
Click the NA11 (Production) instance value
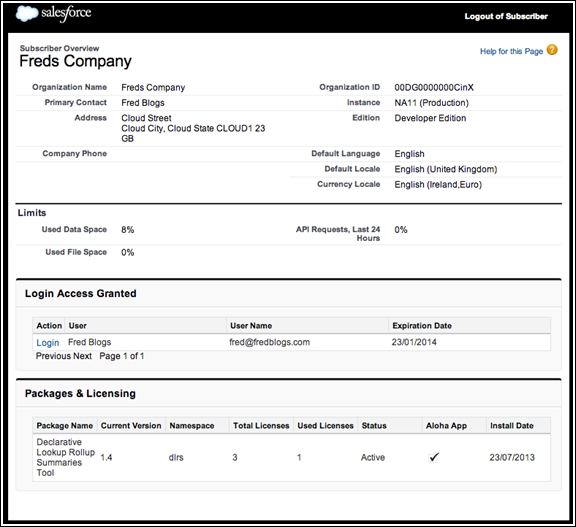tap(432, 103)
